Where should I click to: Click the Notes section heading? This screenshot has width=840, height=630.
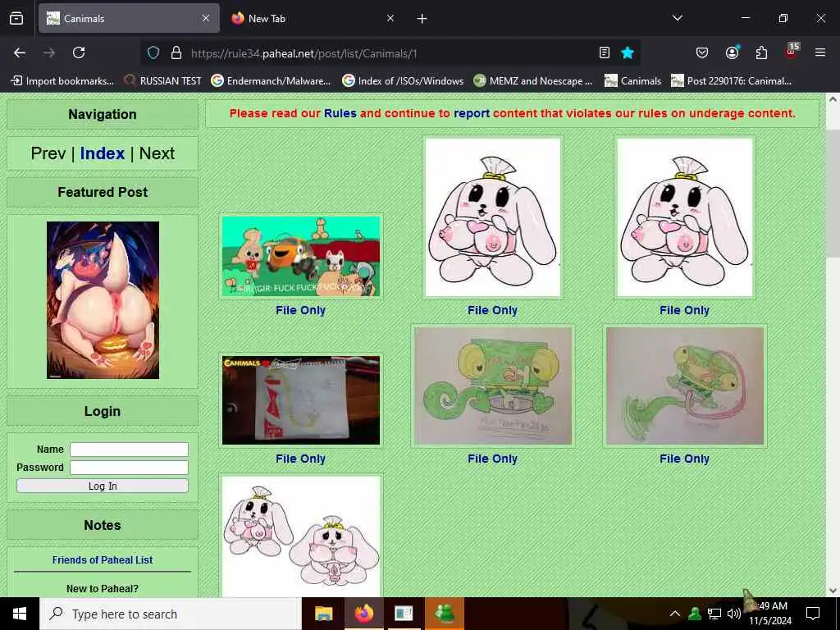(x=103, y=525)
